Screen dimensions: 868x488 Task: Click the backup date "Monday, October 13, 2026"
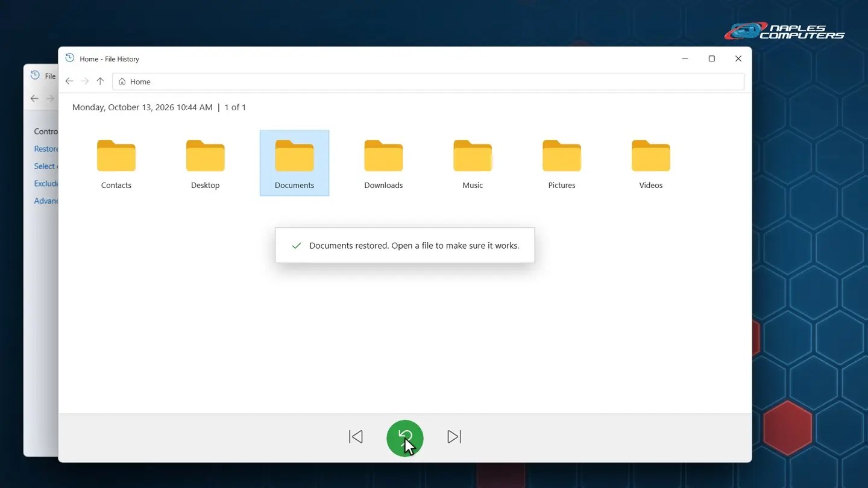(x=124, y=107)
